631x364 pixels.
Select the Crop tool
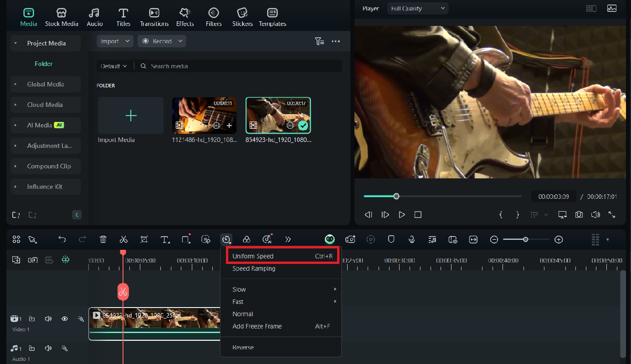[x=144, y=239]
